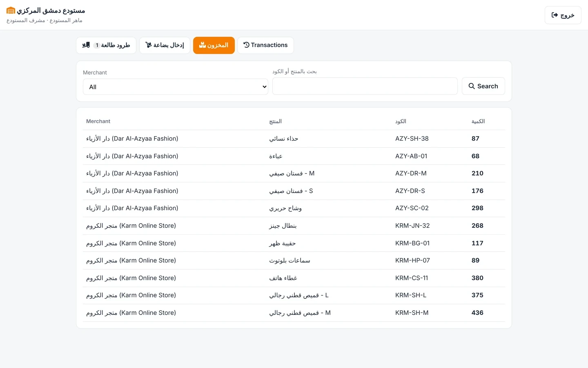Image resolution: width=588 pixels, height=368 pixels.
Task: Select code KRM-CS-11
Action: click(412, 278)
